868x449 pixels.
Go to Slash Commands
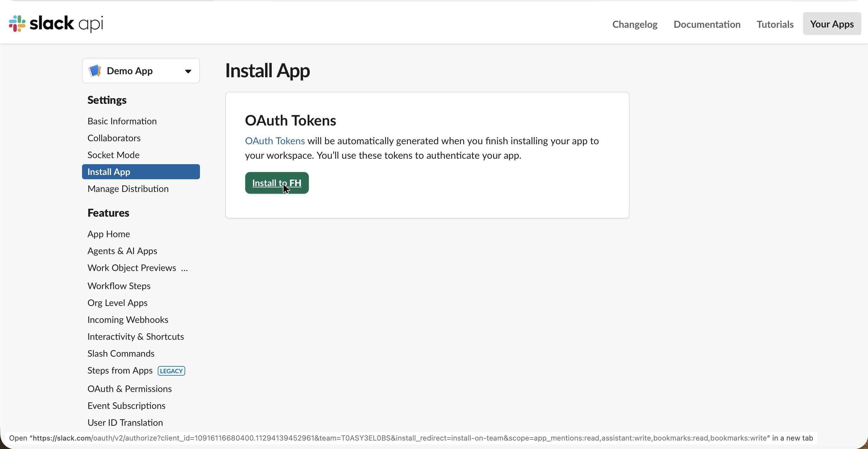pos(121,353)
